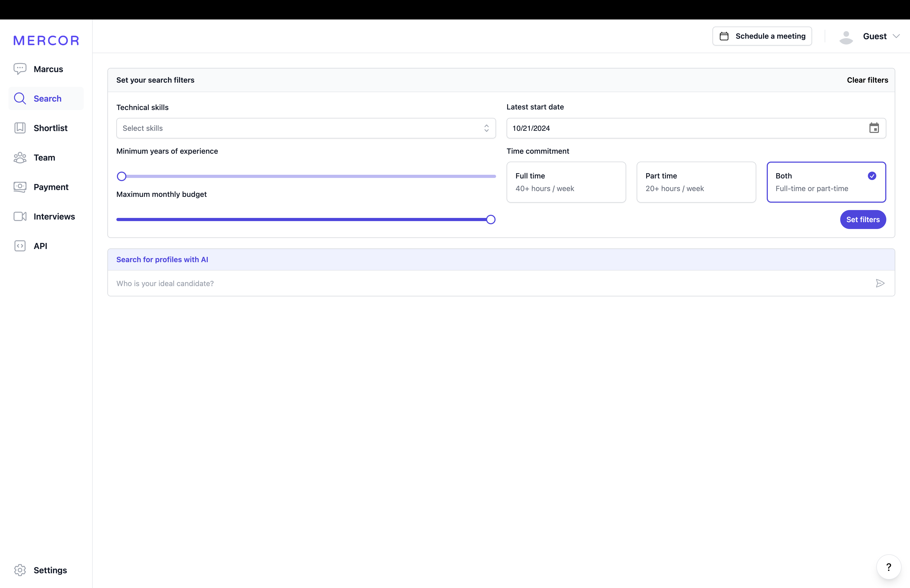
Task: Click the Maximum monthly budget slider handle
Action: pyautogui.click(x=491, y=220)
